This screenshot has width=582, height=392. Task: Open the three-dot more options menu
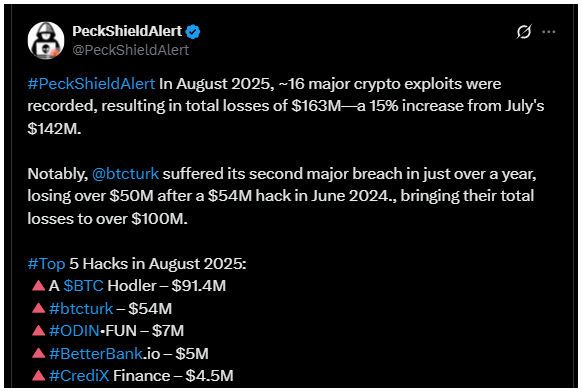point(549,32)
